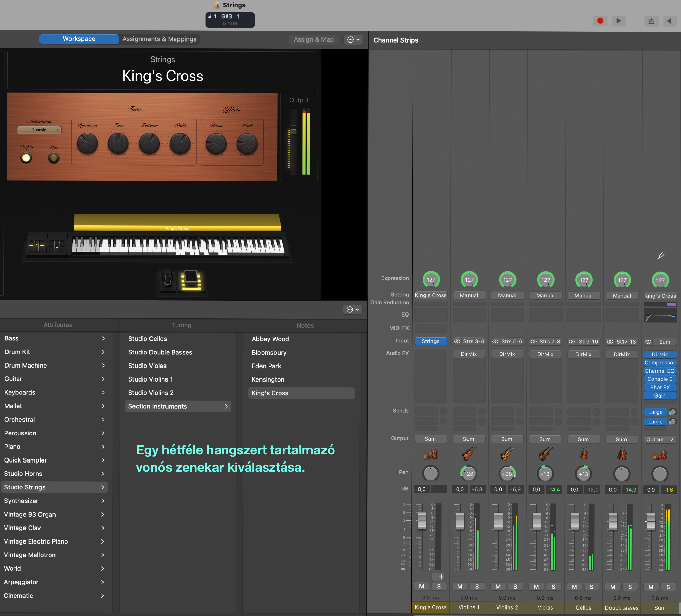Screen dimensions: 681x616
Task: Click the Assign & Map button
Action: [x=314, y=39]
